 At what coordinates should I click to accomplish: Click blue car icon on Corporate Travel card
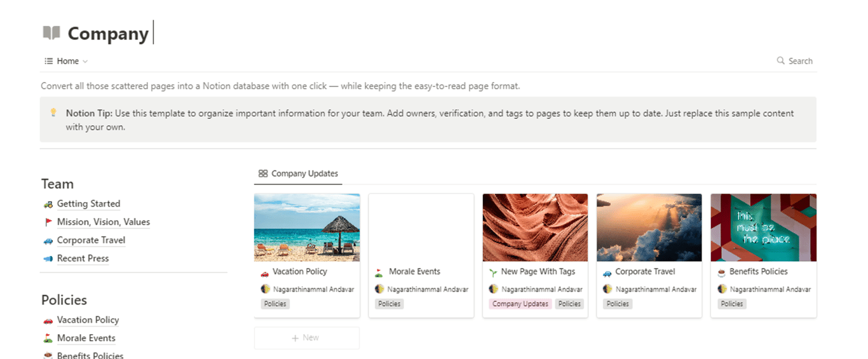(x=607, y=273)
